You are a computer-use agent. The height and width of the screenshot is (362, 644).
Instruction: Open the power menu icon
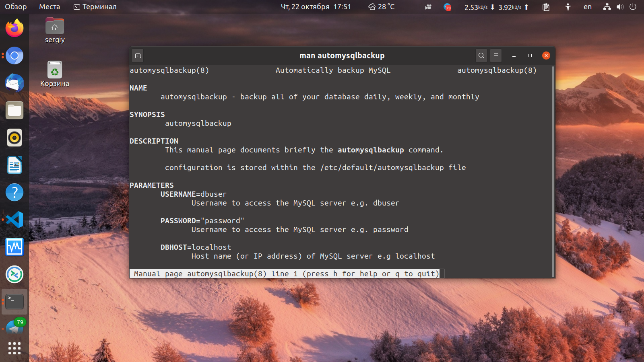coord(633,7)
